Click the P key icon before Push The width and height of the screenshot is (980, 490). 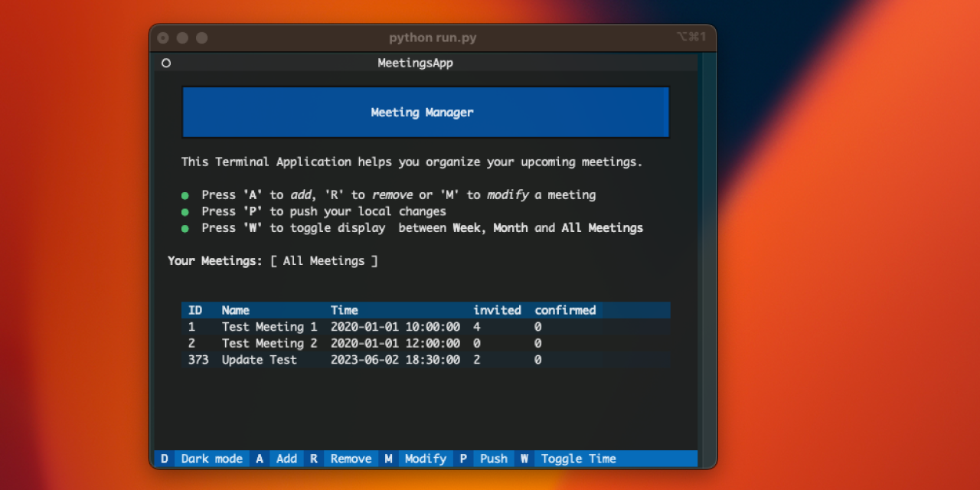tap(462, 459)
